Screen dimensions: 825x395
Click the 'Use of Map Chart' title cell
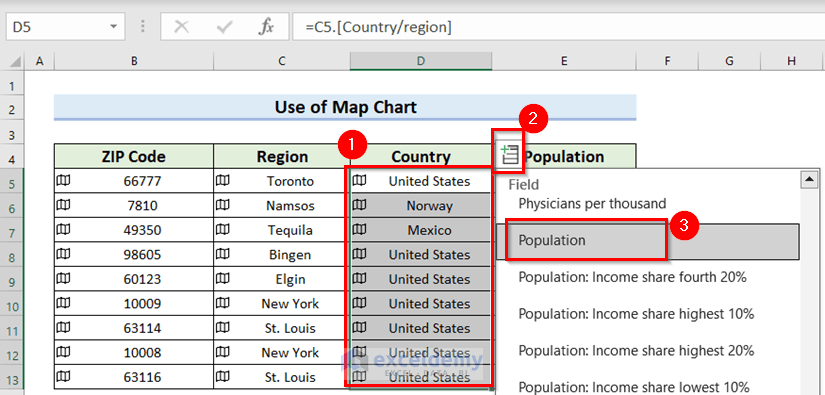tap(345, 107)
